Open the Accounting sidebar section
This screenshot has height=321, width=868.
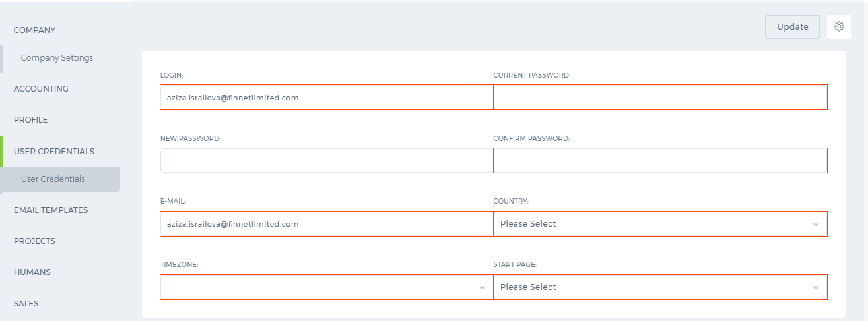tap(41, 88)
